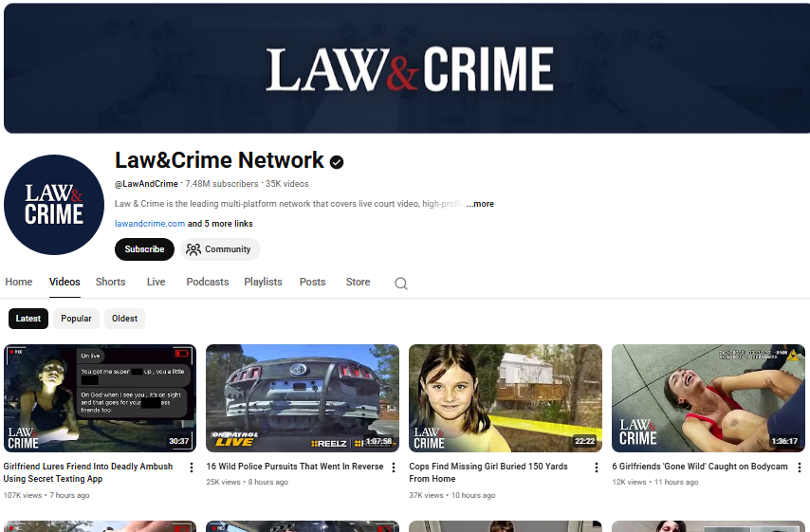
Task: Click '37K views • 10 hours ago' text
Action: pos(452,495)
